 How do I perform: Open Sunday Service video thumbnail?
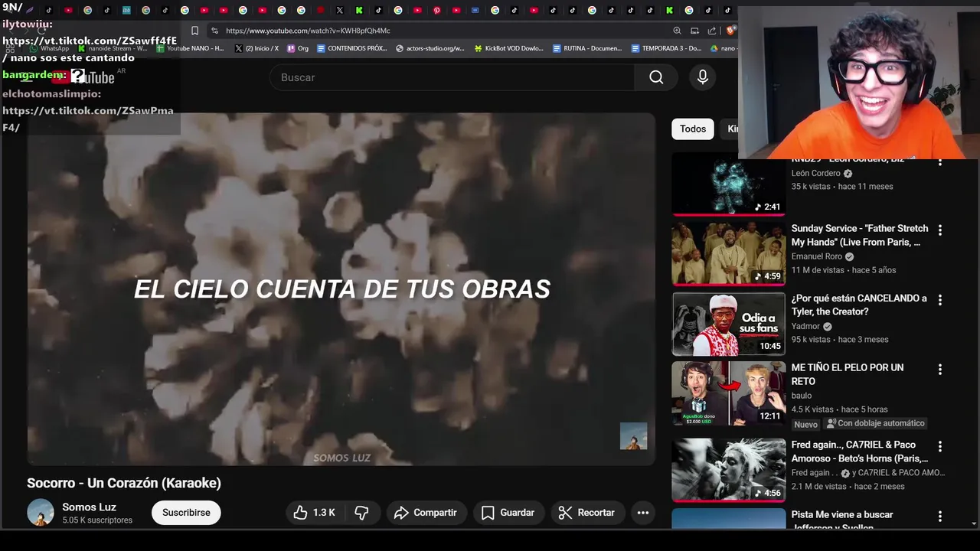click(728, 254)
